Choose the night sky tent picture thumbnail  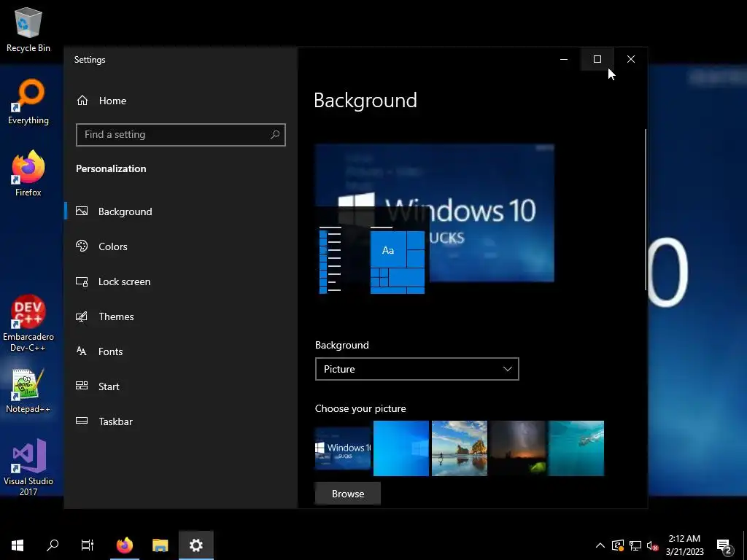tap(518, 448)
